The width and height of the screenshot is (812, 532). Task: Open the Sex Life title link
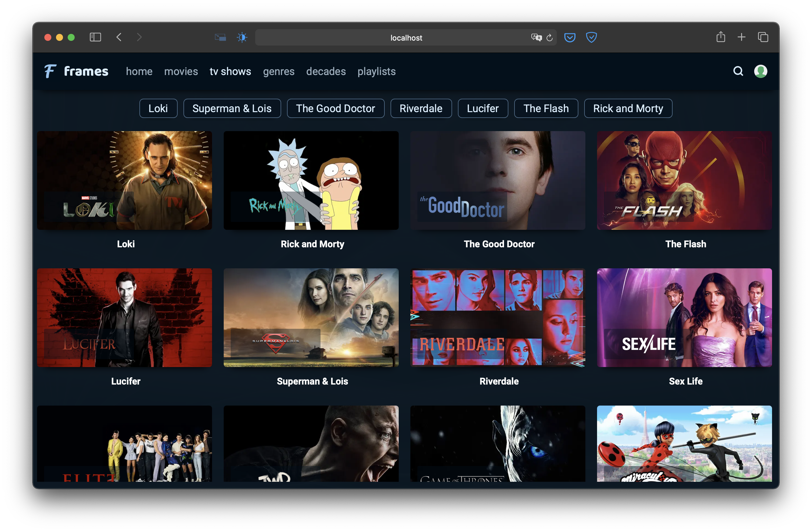(x=685, y=381)
